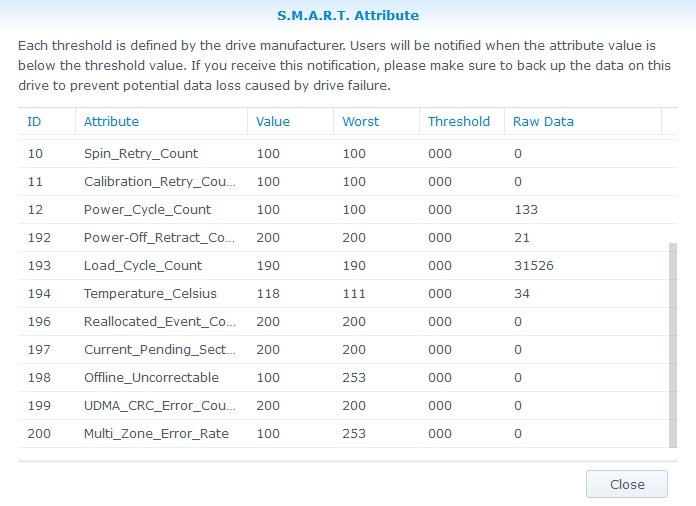Click the Threshold column header
This screenshot has width=696, height=506.
[x=459, y=121]
